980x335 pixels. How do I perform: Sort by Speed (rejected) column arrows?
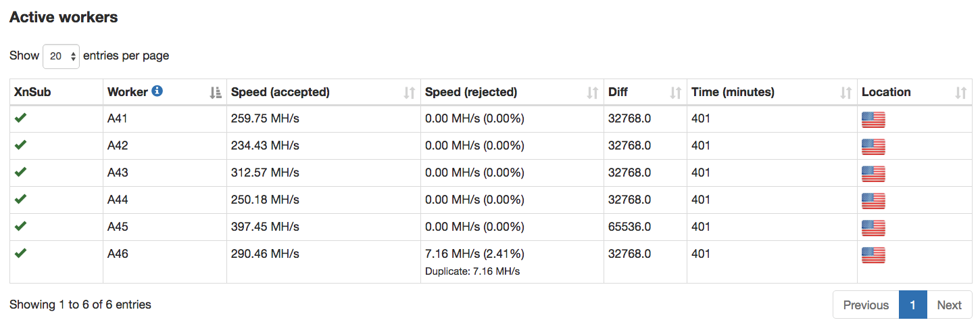(593, 93)
